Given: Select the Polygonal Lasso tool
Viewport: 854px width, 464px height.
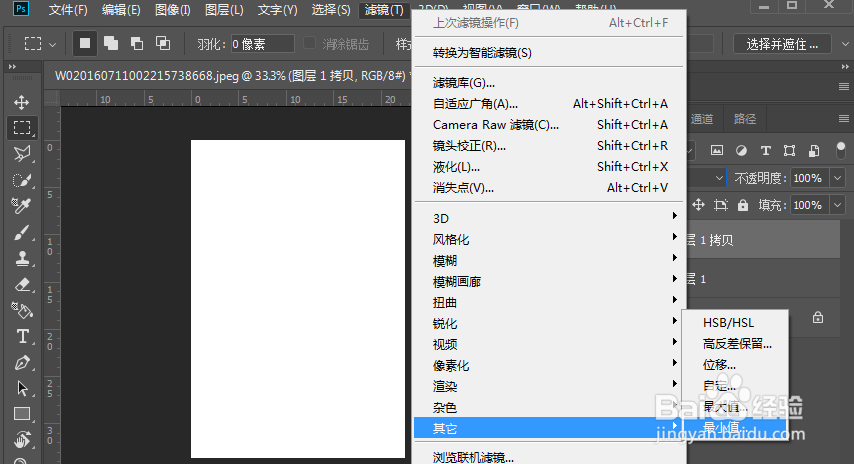Looking at the screenshot, I should point(22,154).
